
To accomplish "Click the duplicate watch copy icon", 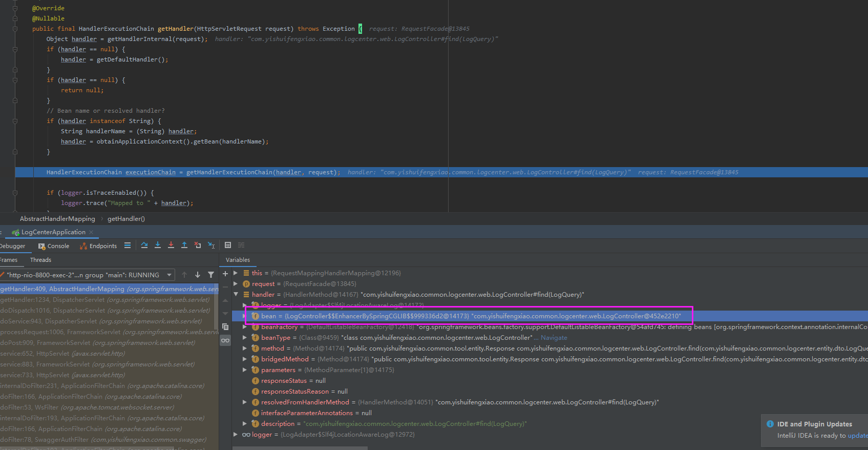I will click(x=225, y=326).
